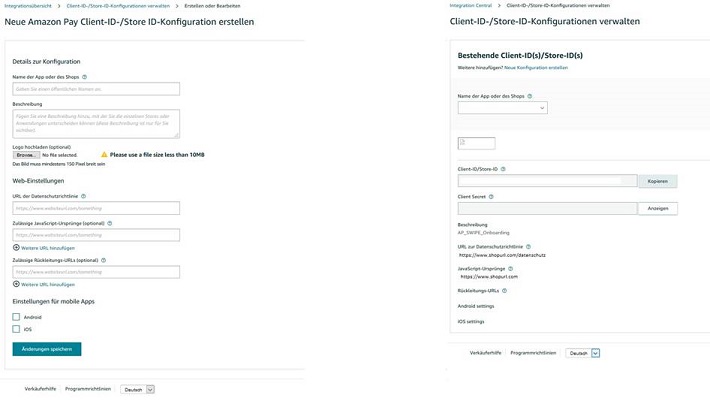Click info icon for Zulässige Rückleitungs-URLs
This screenshot has width=710, height=404.
tap(103, 260)
